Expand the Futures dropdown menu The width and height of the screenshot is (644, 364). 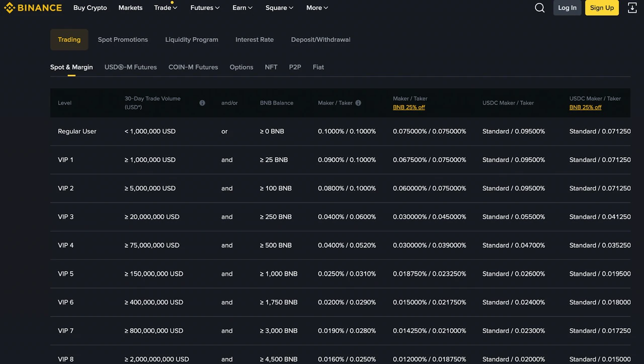pyautogui.click(x=205, y=8)
